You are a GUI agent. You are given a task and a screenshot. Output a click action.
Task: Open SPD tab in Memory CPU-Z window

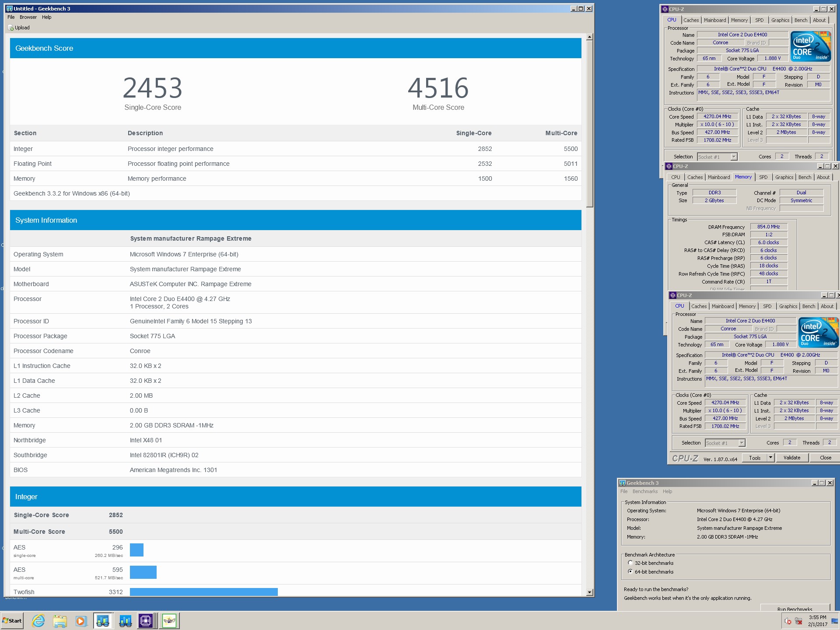(x=763, y=177)
